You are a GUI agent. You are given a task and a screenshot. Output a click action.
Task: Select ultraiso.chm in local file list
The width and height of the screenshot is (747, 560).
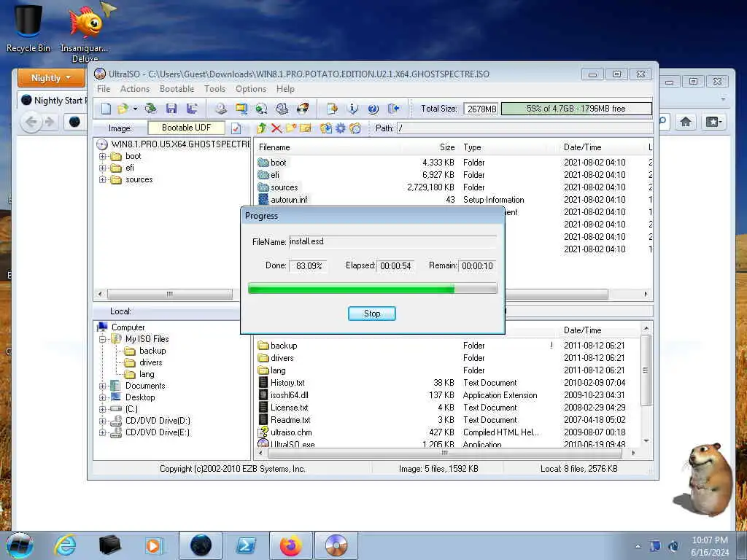point(291,432)
